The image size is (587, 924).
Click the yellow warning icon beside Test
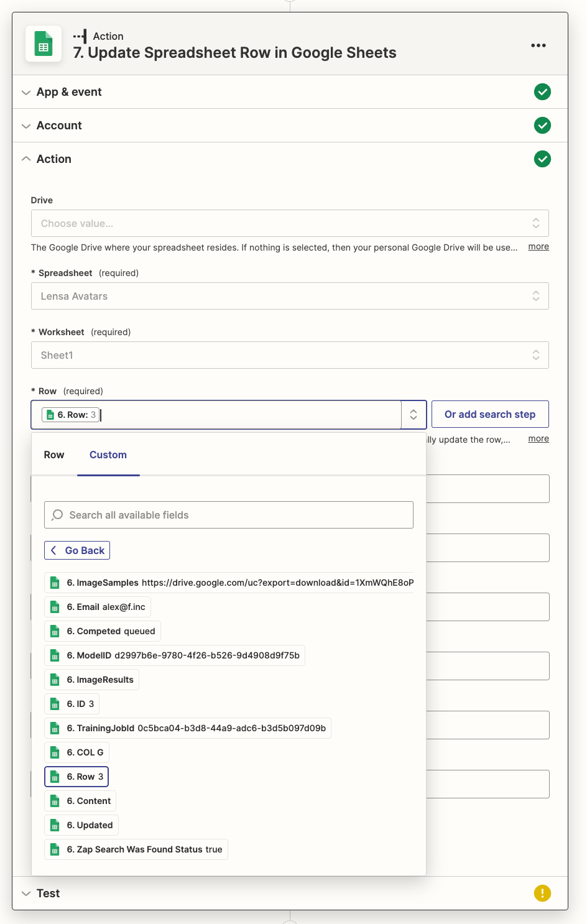coord(542,894)
